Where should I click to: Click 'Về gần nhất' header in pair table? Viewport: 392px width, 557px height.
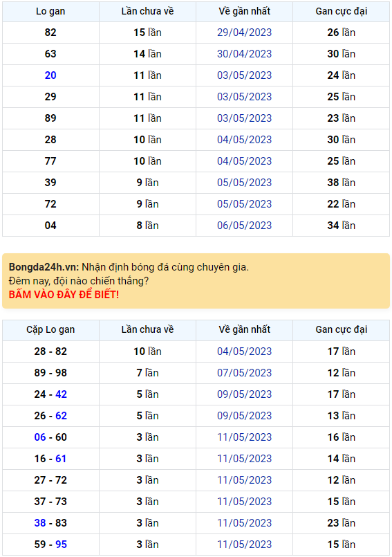click(244, 329)
